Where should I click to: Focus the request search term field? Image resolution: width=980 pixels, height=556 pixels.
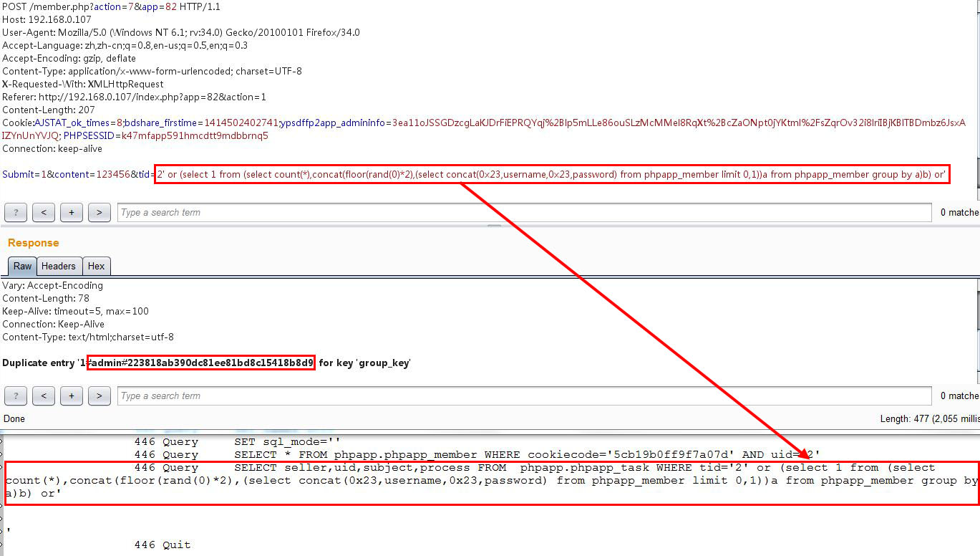pyautogui.click(x=525, y=212)
